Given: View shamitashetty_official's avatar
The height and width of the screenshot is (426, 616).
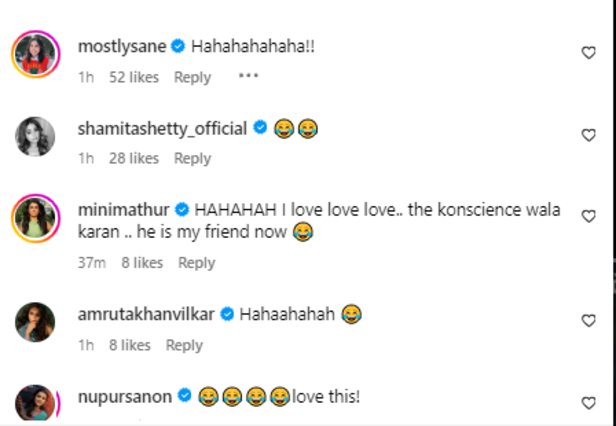Looking at the screenshot, I should pos(35,136).
